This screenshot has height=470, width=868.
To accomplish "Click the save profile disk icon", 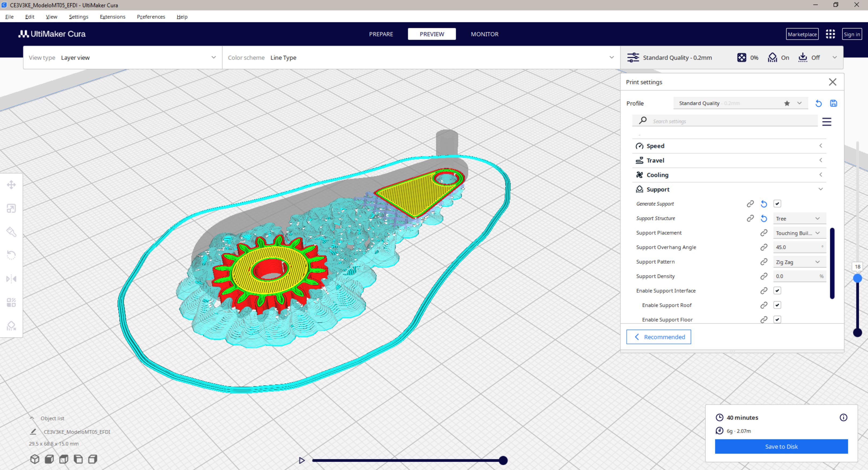I will [833, 103].
